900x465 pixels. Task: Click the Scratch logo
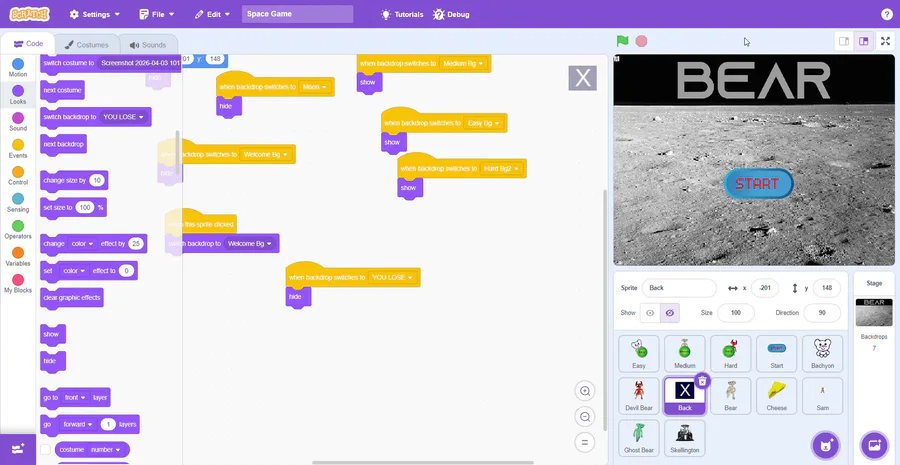[x=29, y=14]
